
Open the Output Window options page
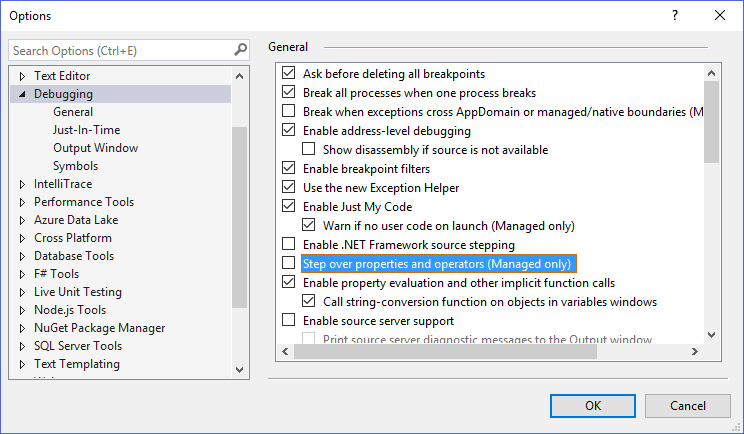95,148
